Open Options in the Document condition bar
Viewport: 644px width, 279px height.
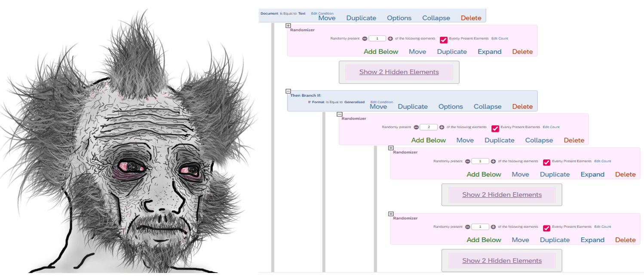point(399,18)
